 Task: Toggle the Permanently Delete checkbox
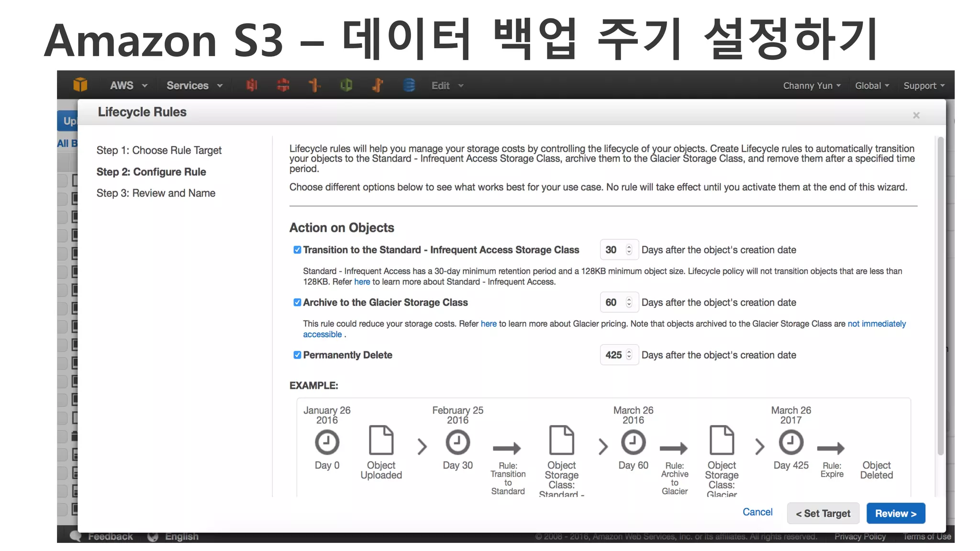(297, 355)
